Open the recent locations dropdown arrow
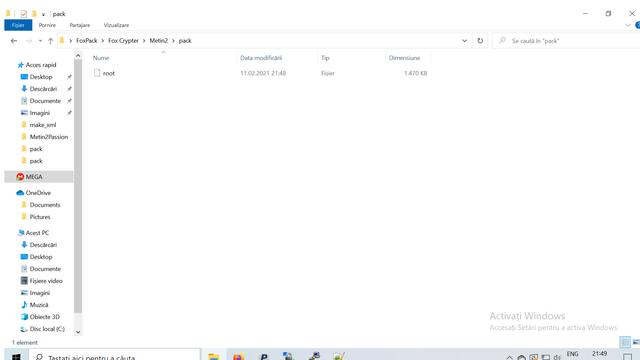Image resolution: width=640 pixels, height=360 pixels. tap(40, 40)
